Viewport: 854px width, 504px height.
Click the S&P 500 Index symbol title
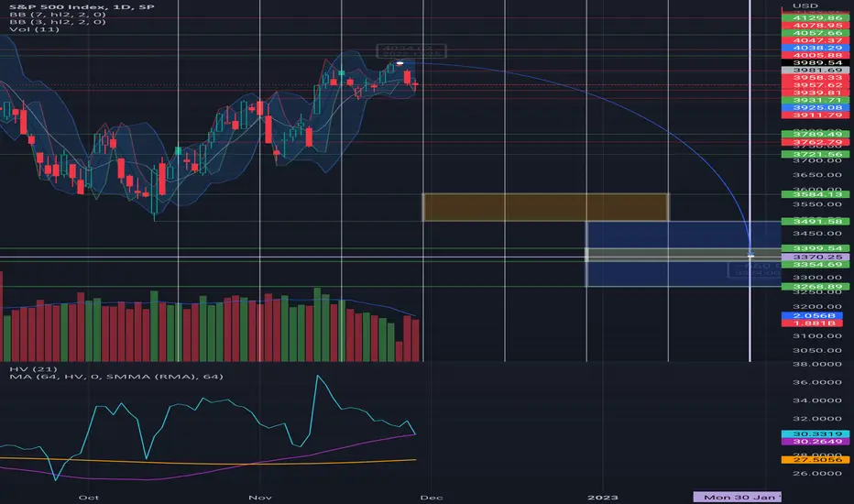coord(82,7)
